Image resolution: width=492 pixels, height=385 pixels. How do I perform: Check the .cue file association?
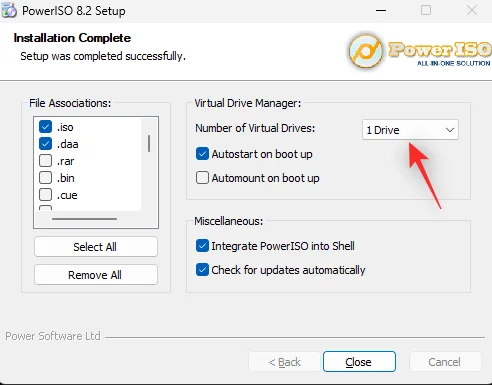pyautogui.click(x=45, y=195)
